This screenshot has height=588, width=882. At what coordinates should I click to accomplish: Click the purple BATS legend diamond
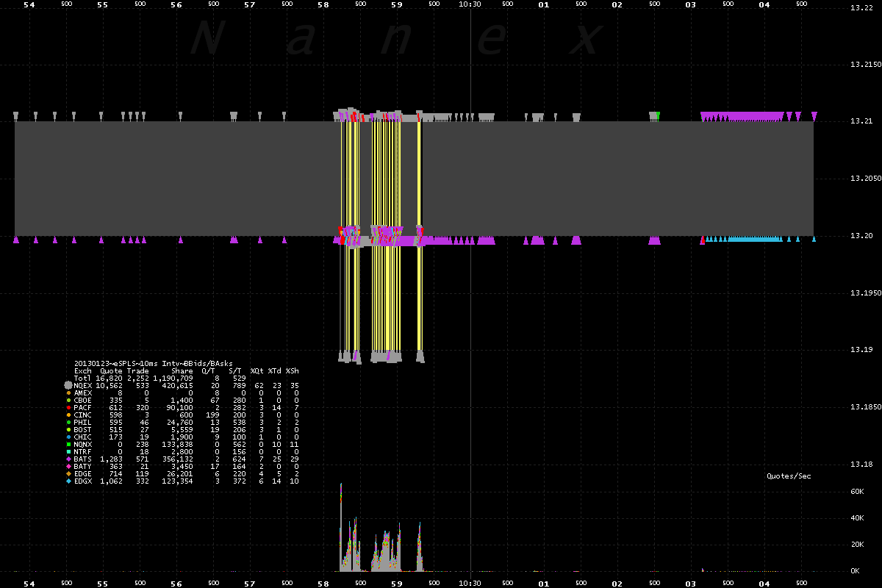[x=68, y=457]
